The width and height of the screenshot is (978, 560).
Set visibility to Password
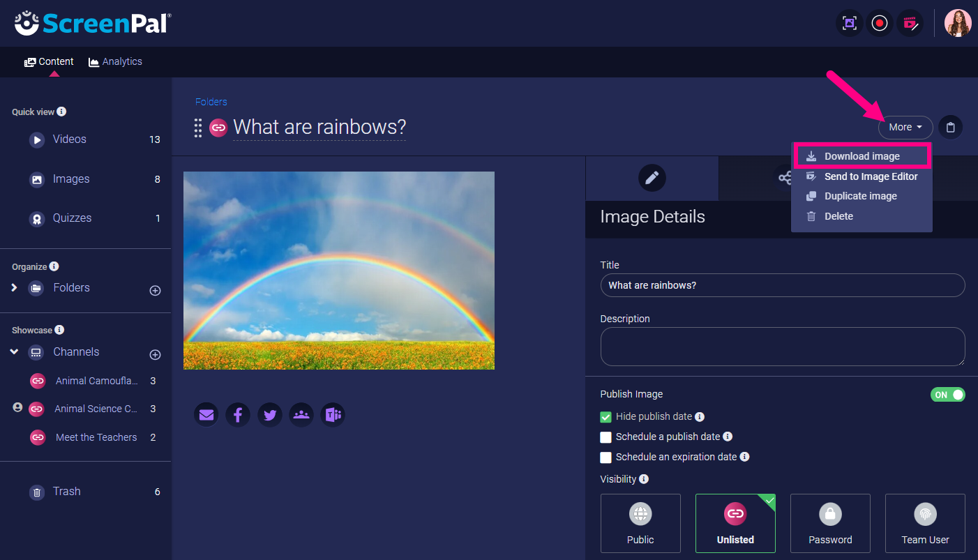[830, 523]
